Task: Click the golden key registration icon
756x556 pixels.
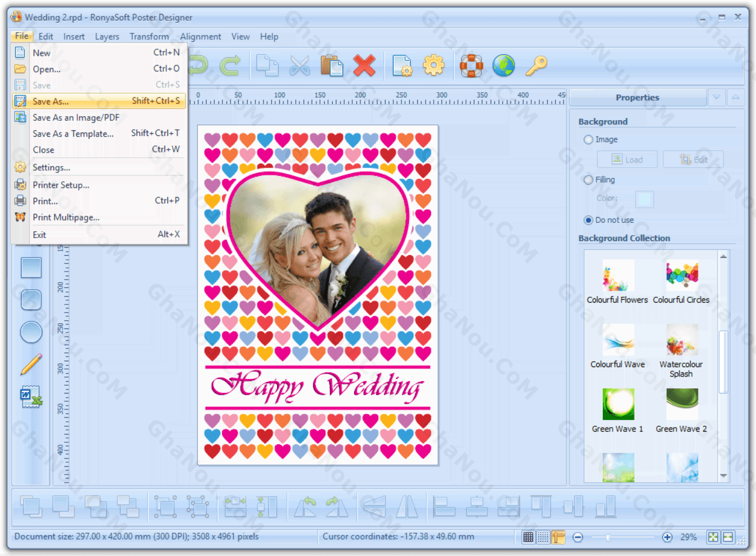Action: [x=536, y=65]
